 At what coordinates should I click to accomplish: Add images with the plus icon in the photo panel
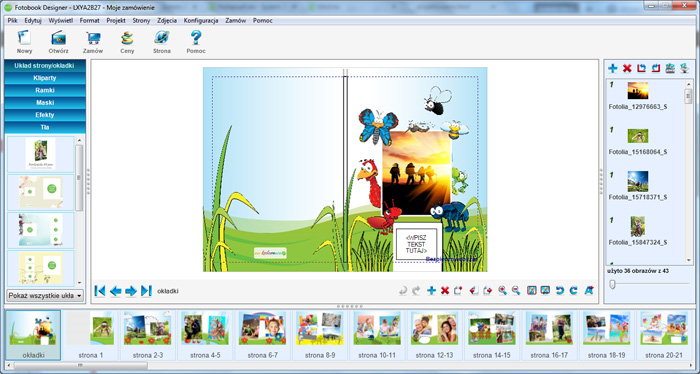(613, 68)
